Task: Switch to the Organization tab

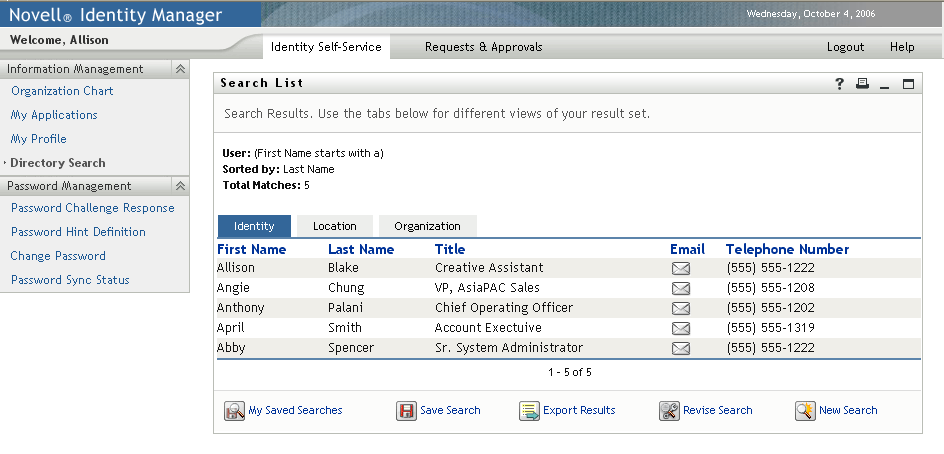Action: [x=427, y=226]
